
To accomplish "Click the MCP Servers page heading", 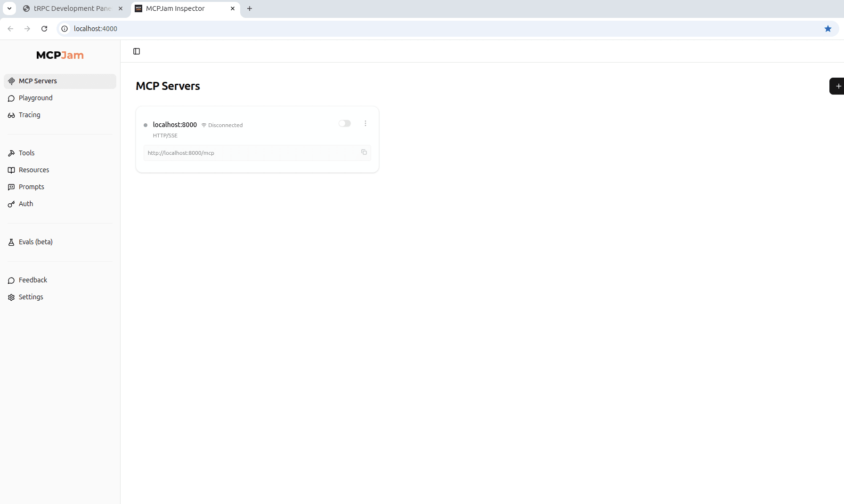I will click(x=168, y=86).
